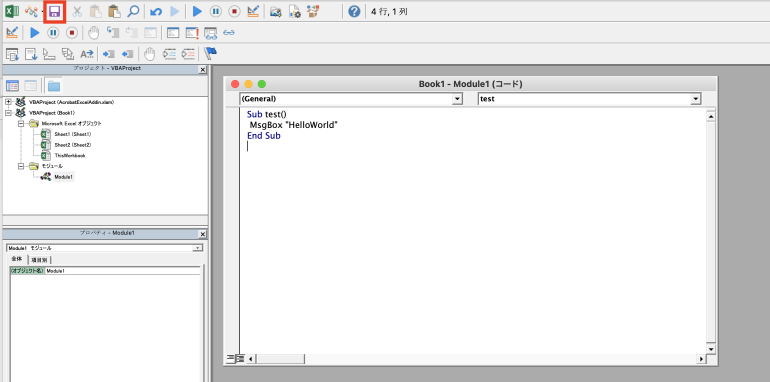The width and height of the screenshot is (770, 382).
Task: Run Sub with the Debug toolbar play button
Action: tap(34, 33)
